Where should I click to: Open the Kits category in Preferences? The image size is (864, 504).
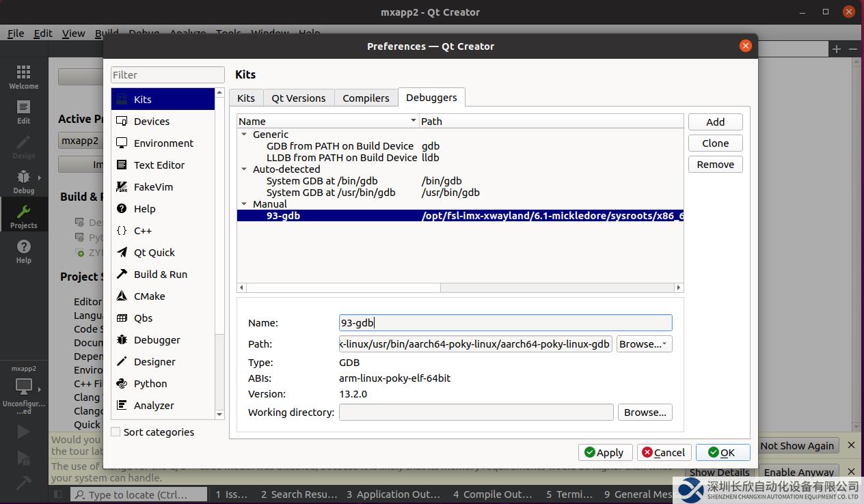(163, 99)
